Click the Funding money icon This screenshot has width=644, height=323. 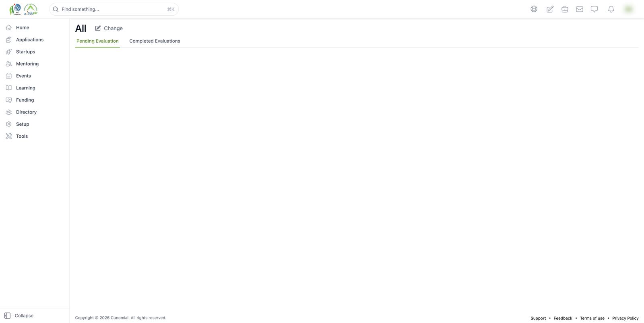pyautogui.click(x=8, y=100)
